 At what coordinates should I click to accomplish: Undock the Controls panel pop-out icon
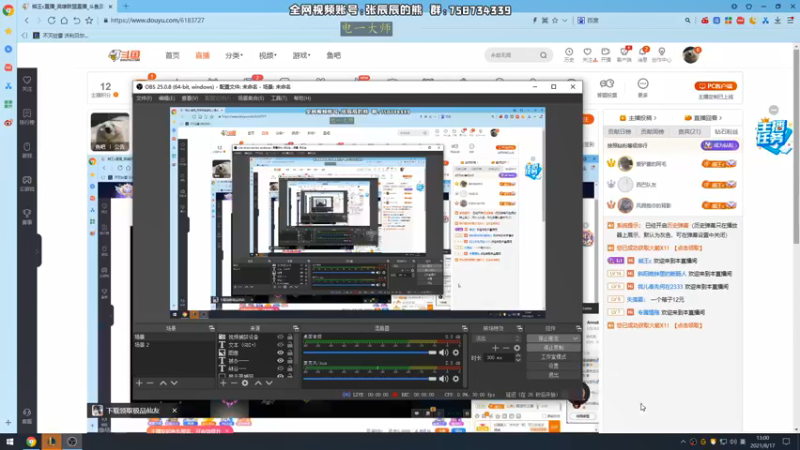(x=578, y=329)
